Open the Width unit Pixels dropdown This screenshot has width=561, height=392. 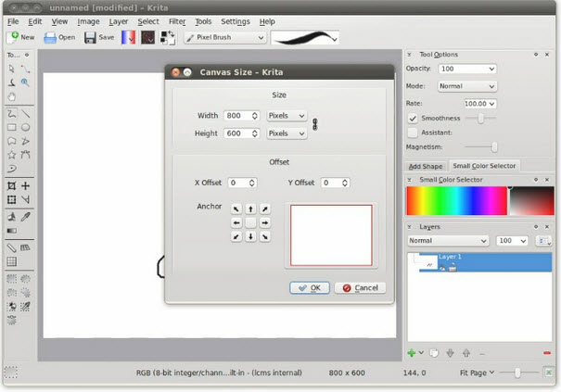287,116
